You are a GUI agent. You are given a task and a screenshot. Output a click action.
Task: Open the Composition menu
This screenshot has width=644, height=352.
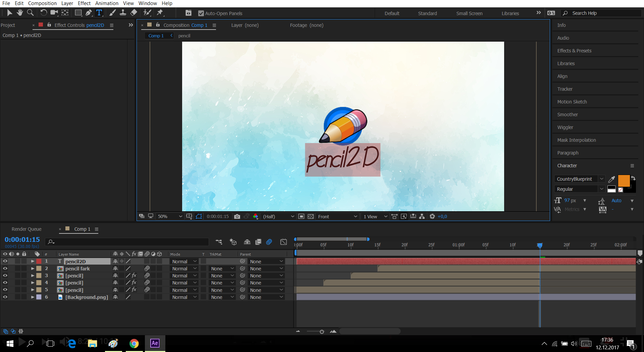(42, 3)
